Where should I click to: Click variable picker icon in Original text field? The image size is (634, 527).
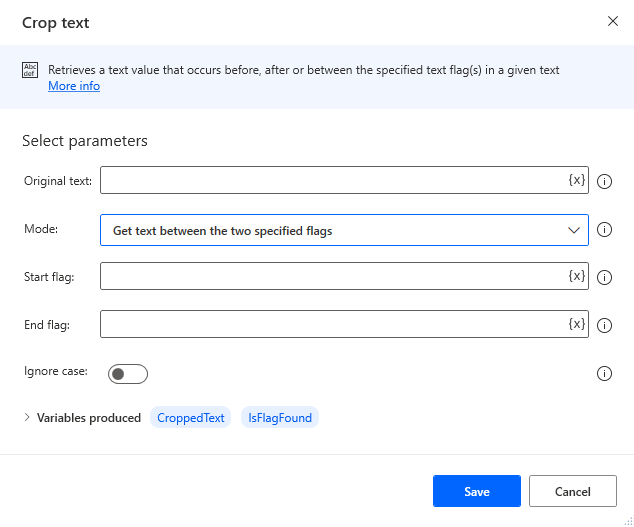coord(576,180)
